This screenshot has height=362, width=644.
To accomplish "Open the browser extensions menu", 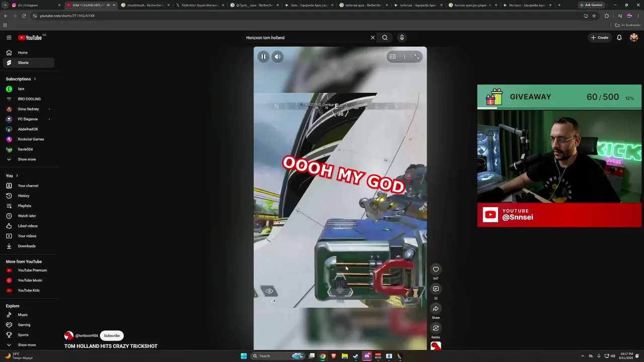I will [607, 16].
